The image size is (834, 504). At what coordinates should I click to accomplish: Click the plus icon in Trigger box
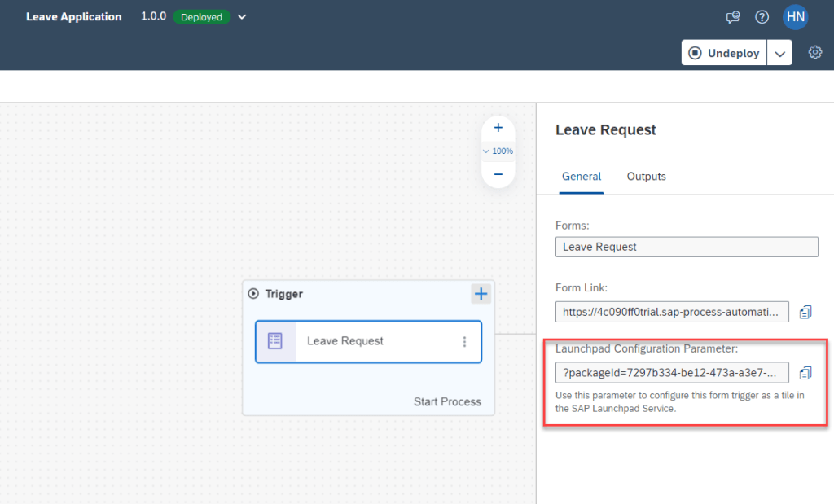tap(481, 294)
